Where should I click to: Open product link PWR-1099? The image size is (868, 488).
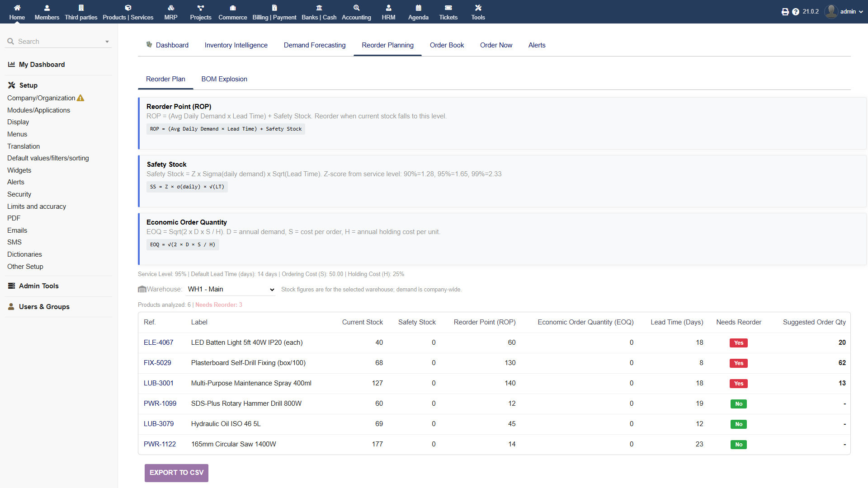pyautogui.click(x=160, y=404)
